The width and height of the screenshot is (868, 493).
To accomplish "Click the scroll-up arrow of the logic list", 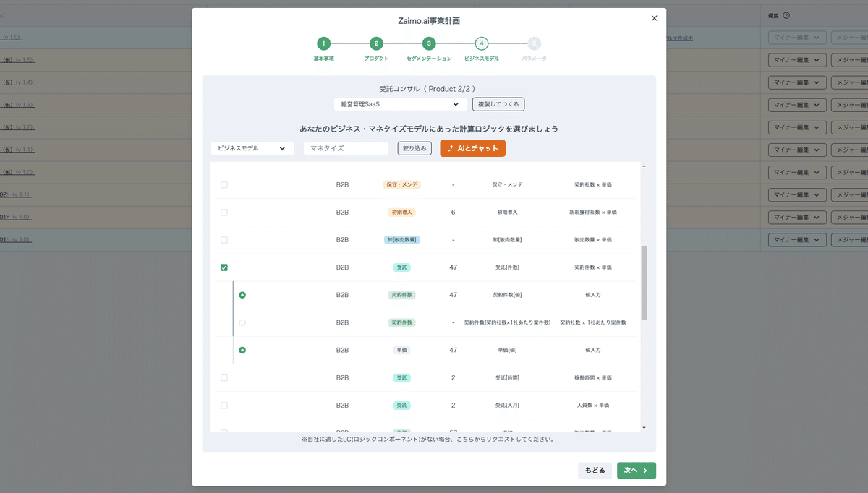I will 644,167.
